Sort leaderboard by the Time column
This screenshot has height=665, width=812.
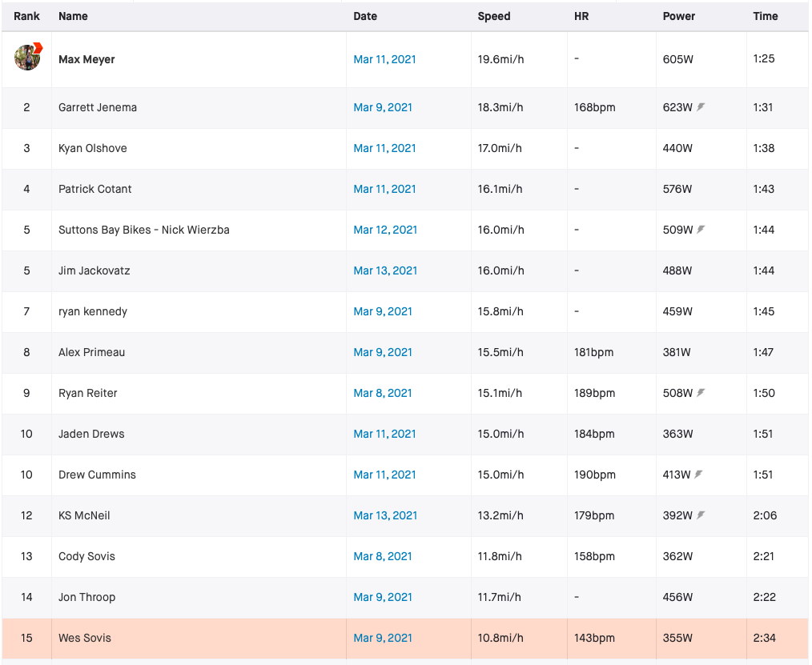766,16
